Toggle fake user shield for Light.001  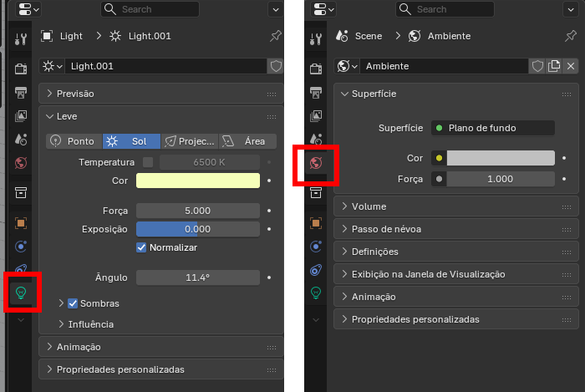click(276, 66)
